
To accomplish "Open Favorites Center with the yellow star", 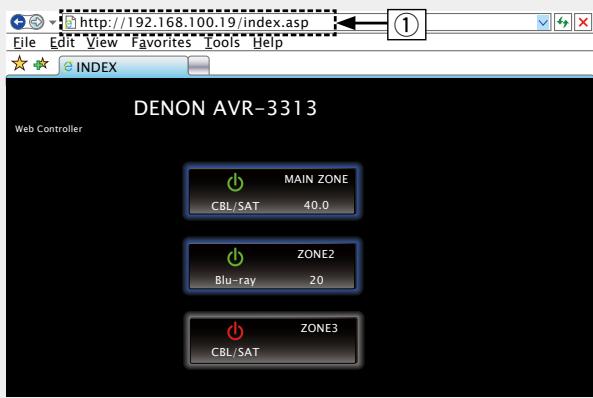I will pos(19,64).
